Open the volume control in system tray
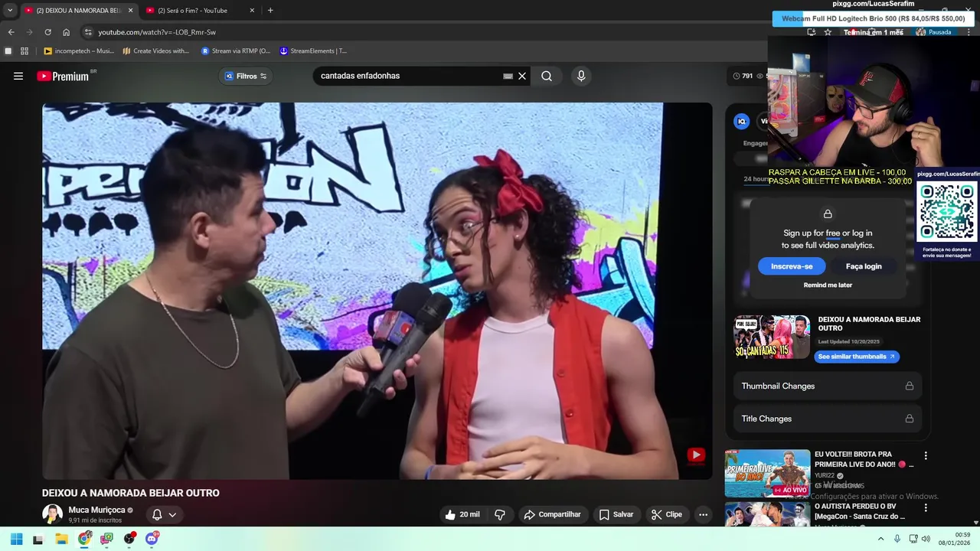This screenshot has width=980, height=551. (926, 539)
